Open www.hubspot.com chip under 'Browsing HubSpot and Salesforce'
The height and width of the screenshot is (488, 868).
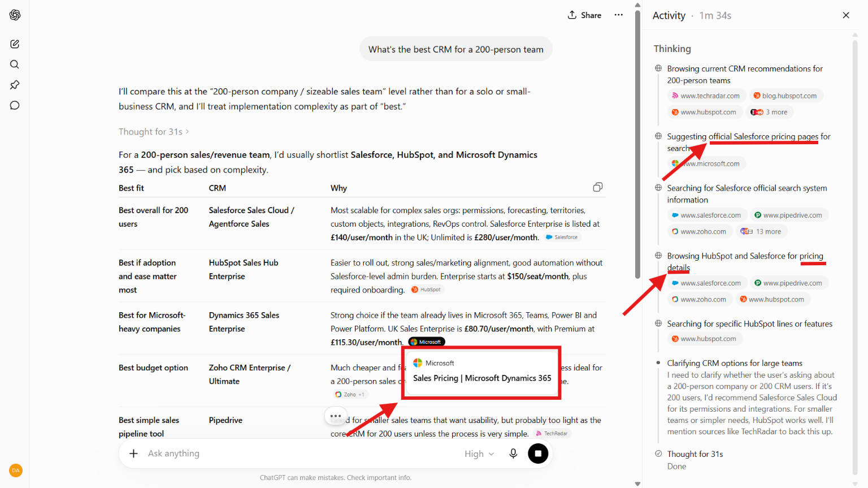[x=772, y=300]
